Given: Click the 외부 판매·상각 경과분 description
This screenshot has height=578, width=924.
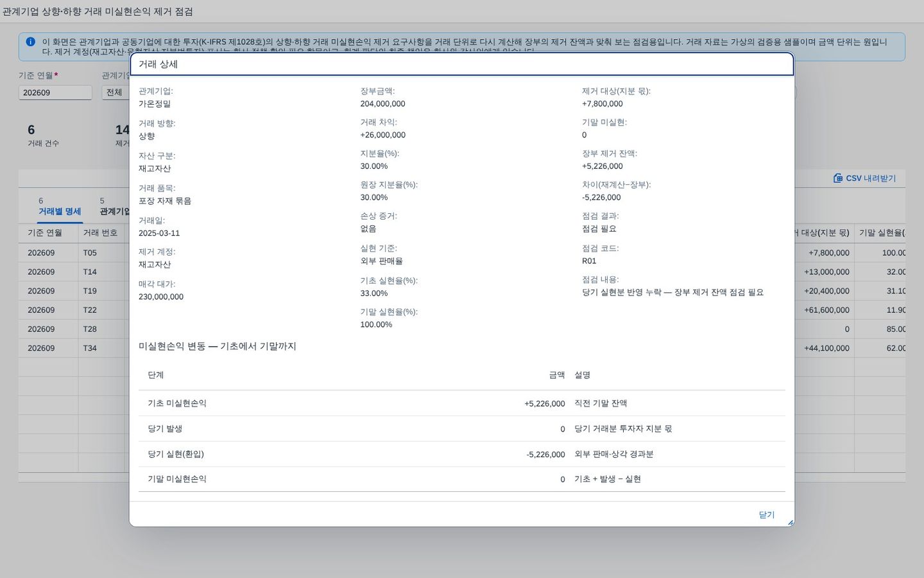Looking at the screenshot, I should click(x=614, y=454).
